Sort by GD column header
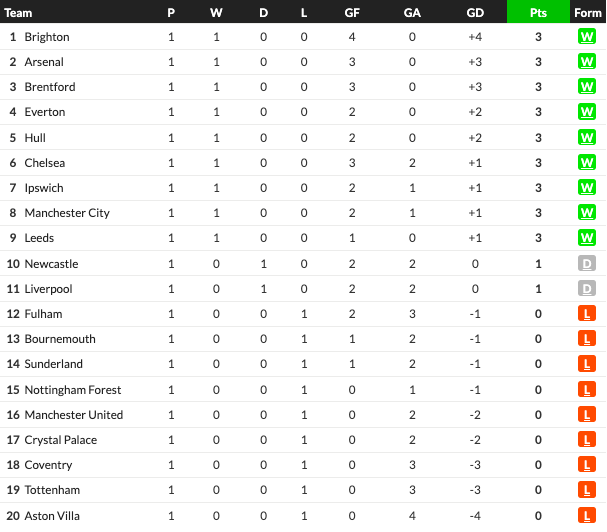607x532 pixels. pyautogui.click(x=475, y=13)
